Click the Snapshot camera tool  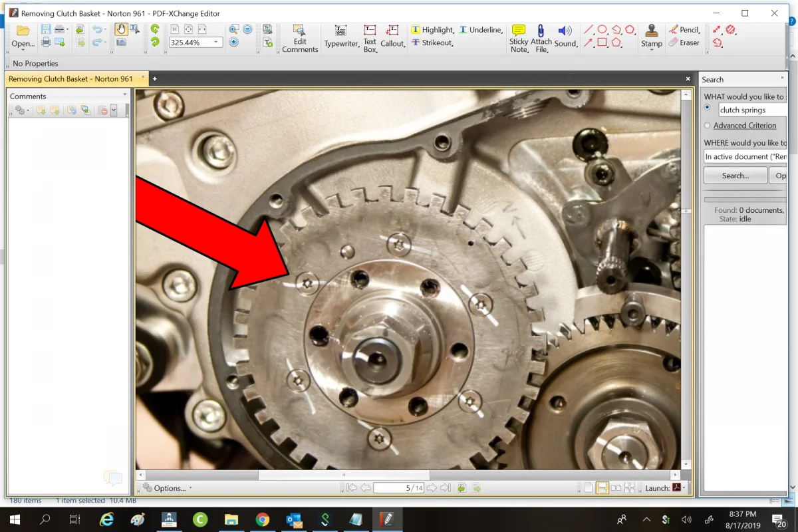(x=120, y=43)
